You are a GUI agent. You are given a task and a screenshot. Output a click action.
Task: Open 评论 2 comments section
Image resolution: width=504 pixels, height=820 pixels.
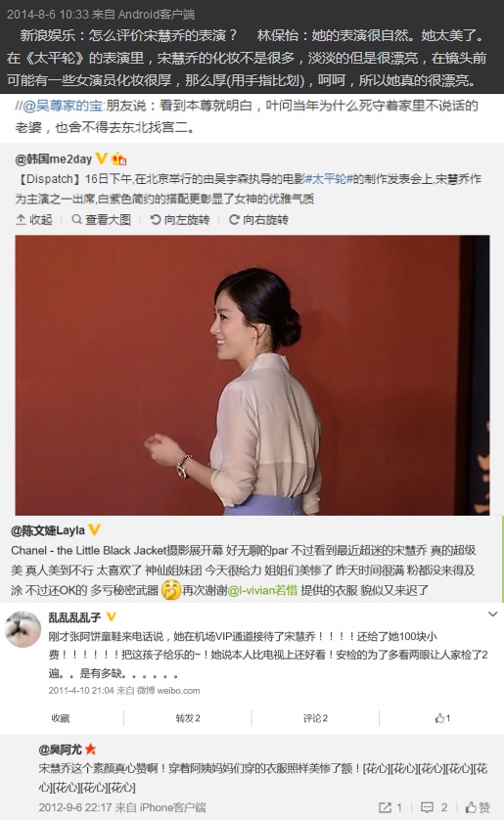(x=315, y=718)
